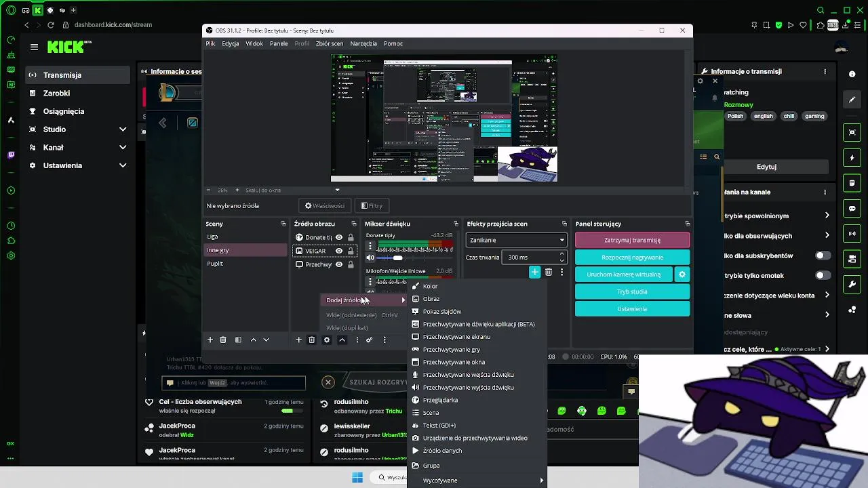Reload the dashboard.kick.com page
The height and width of the screenshot is (488, 868).
coord(50,25)
